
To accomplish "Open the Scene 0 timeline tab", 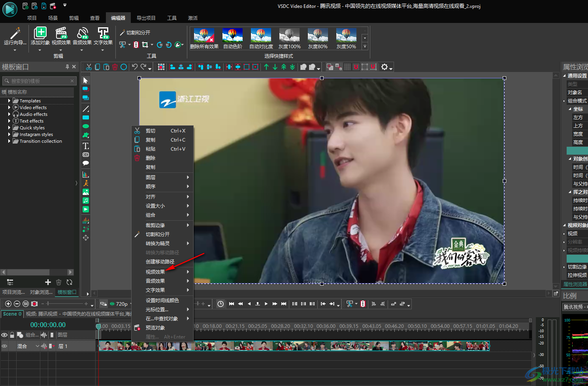I will click(12, 314).
